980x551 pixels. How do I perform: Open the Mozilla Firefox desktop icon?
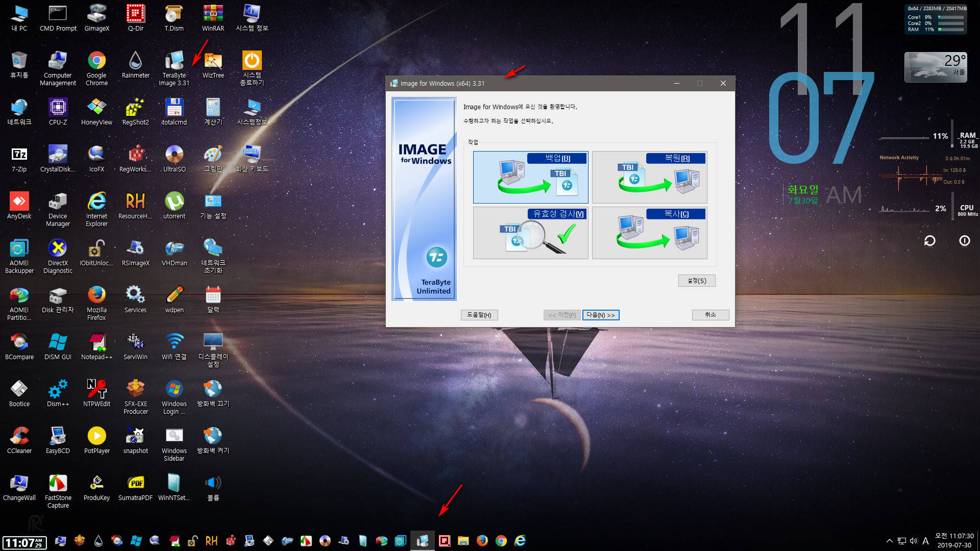(96, 303)
